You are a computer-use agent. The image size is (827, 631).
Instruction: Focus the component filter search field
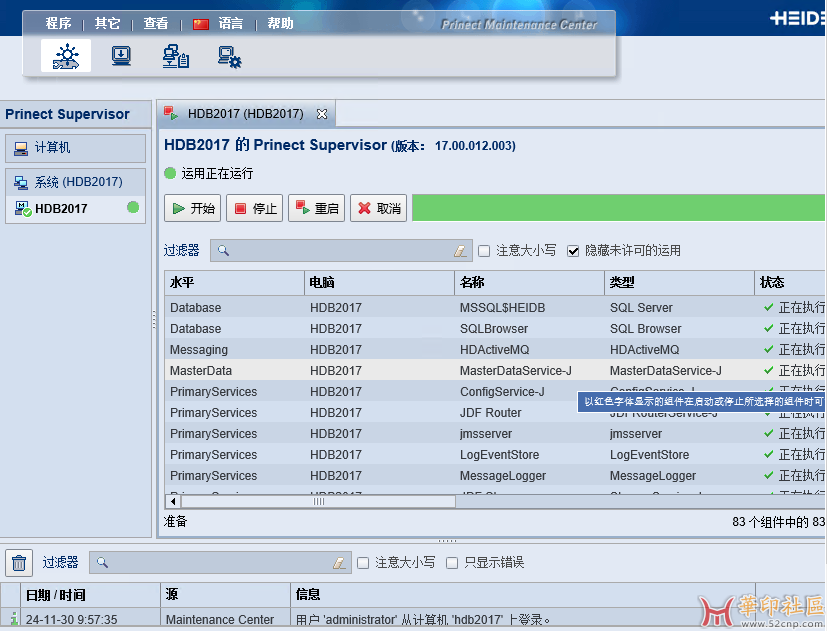click(341, 251)
